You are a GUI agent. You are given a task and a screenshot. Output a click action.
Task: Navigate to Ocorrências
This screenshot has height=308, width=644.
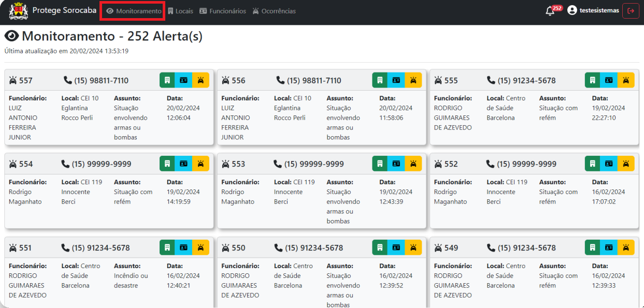click(x=274, y=11)
